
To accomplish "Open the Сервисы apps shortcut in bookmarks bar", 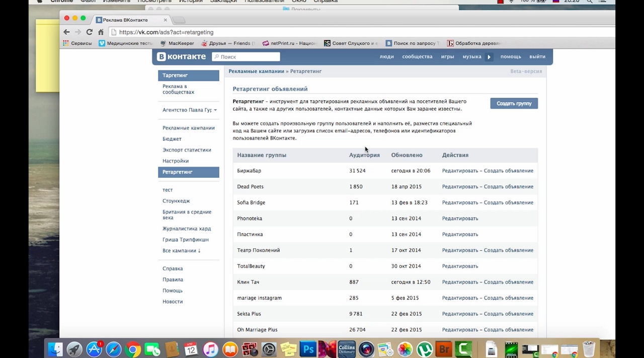I will click(x=77, y=43).
